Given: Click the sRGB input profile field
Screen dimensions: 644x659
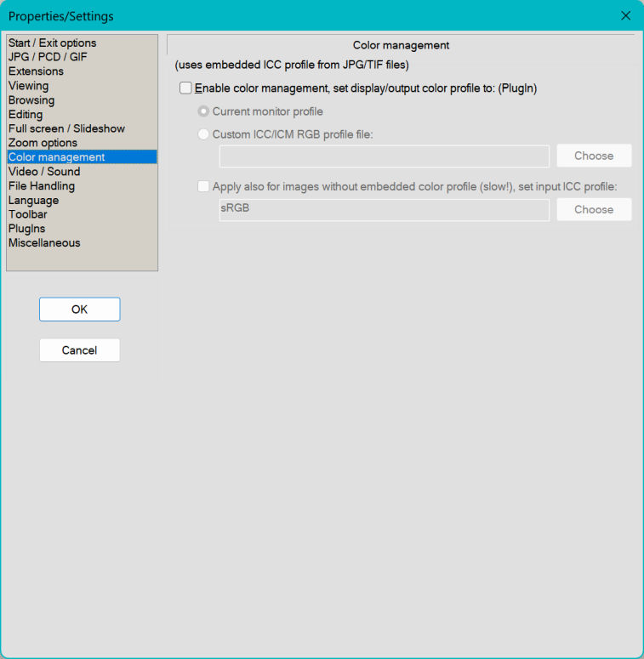Looking at the screenshot, I should coord(384,210).
